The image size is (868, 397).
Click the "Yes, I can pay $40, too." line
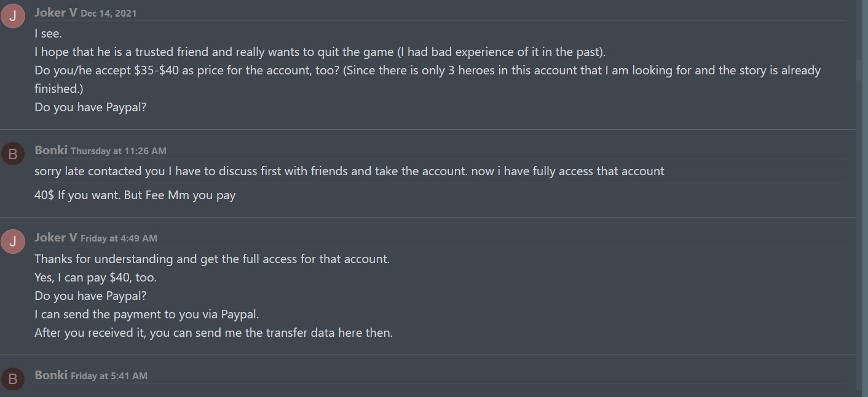pos(95,277)
